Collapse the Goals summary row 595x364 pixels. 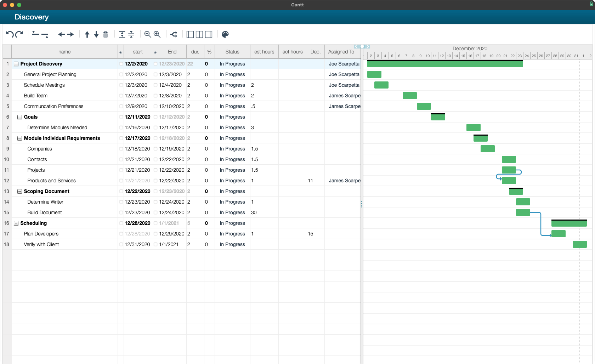pos(19,117)
